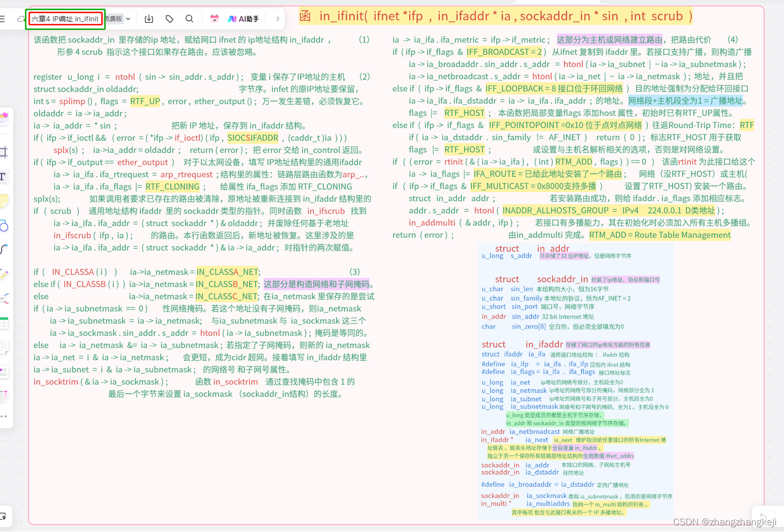Select RTM_ADD = Route Table Management note
Viewport: 784px width, 532px height.
[660, 235]
